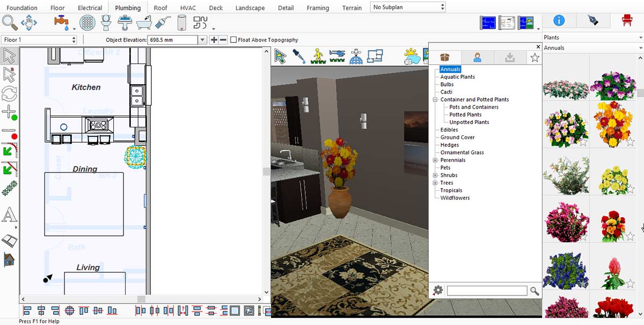The width and height of the screenshot is (644, 325).
Task: Activate the pan hand tool
Action: point(28,23)
